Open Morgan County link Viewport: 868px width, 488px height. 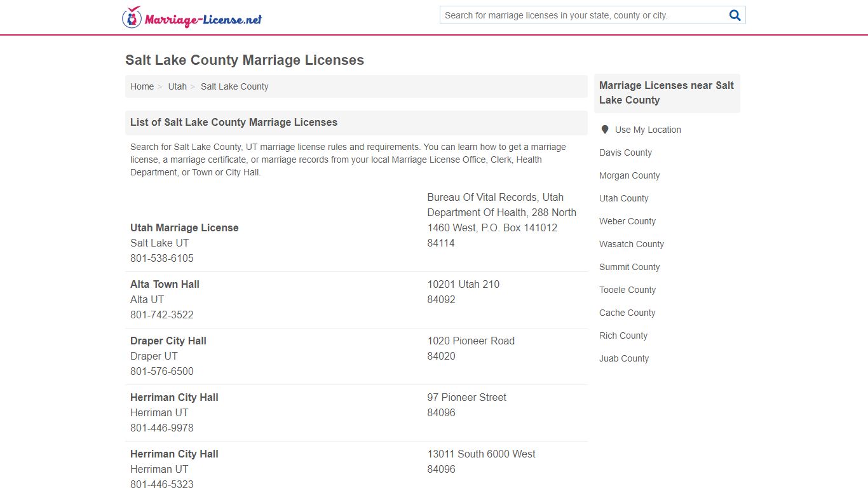(629, 175)
